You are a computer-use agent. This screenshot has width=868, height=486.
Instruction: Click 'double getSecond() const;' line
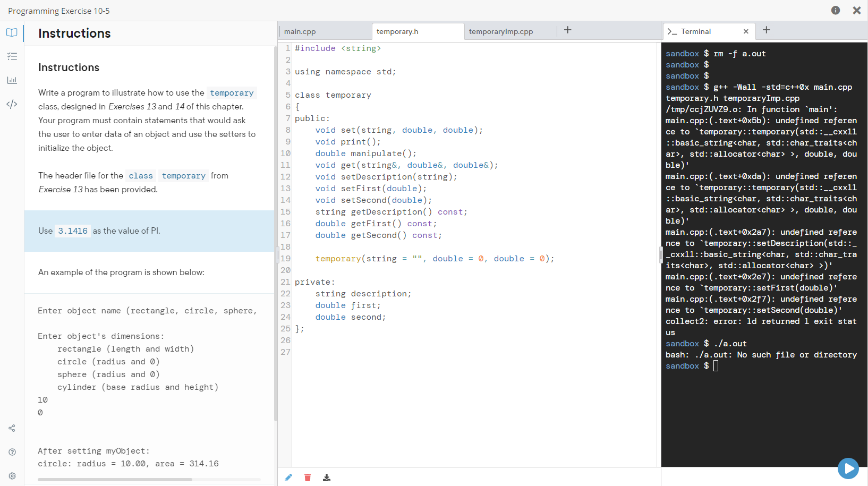379,235
